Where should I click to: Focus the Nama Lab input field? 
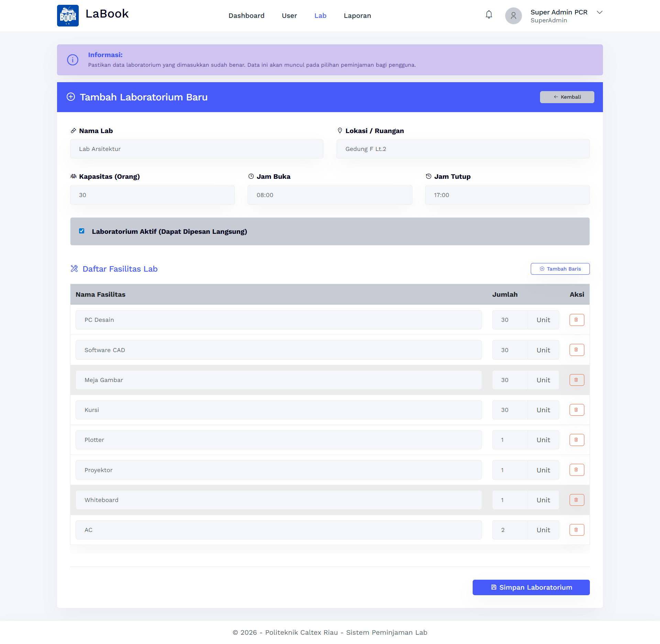pos(197,149)
